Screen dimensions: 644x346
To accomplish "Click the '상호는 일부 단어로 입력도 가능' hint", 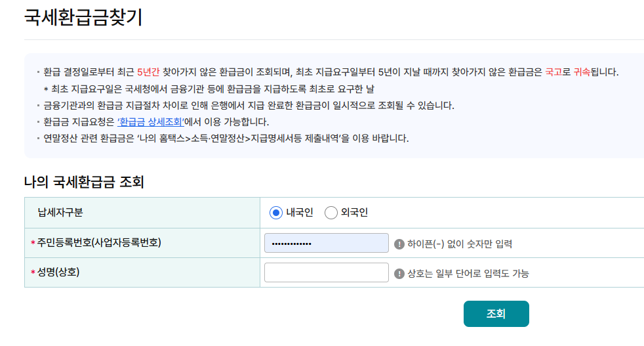I will 468,274.
